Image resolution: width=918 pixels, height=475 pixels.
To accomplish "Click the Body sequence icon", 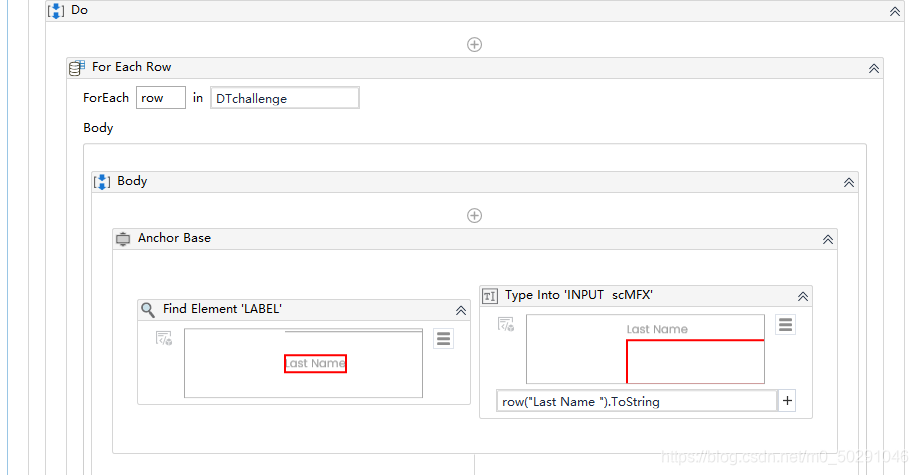I will [x=102, y=182].
